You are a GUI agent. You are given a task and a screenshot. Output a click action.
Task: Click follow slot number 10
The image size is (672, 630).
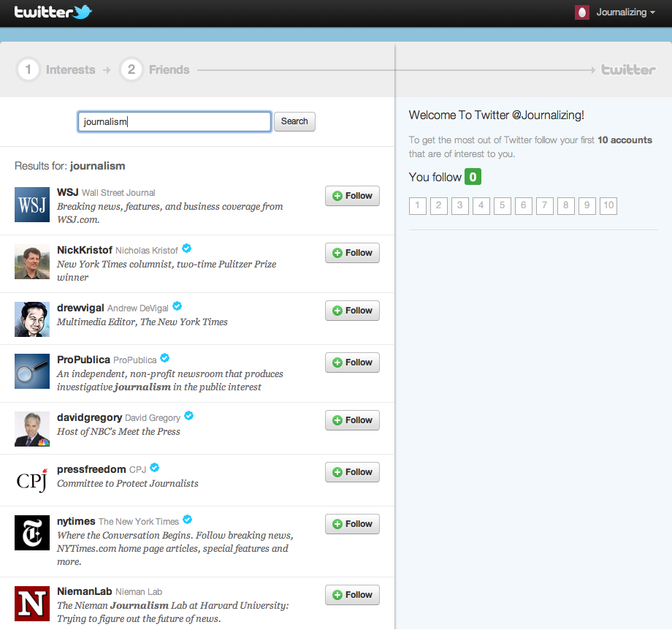(608, 206)
